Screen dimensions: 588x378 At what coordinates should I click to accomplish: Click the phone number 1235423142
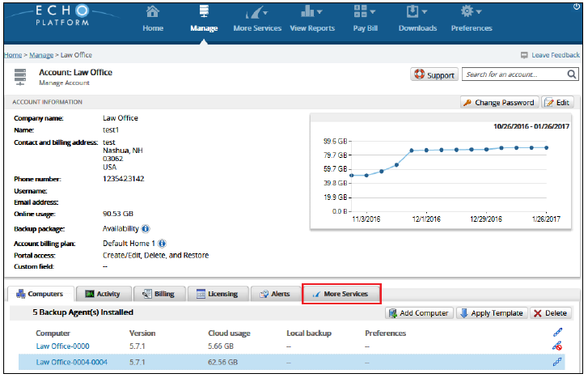pos(124,179)
